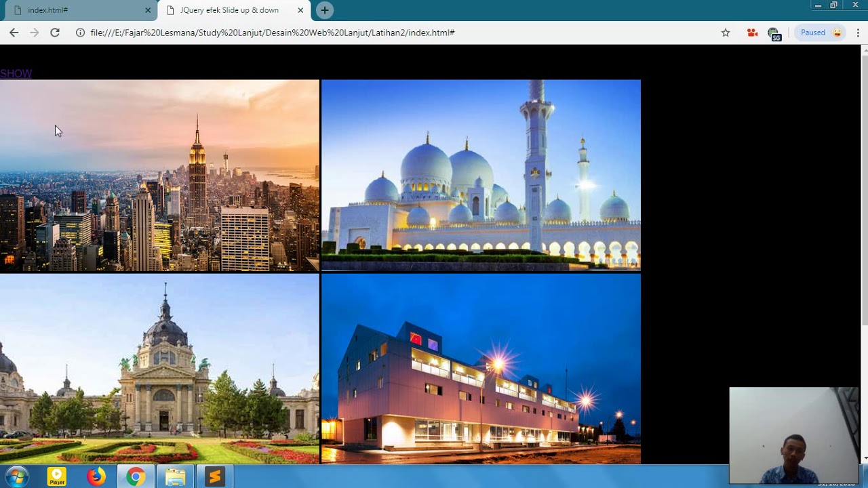
Task: Click the building at night image
Action: pos(481,369)
